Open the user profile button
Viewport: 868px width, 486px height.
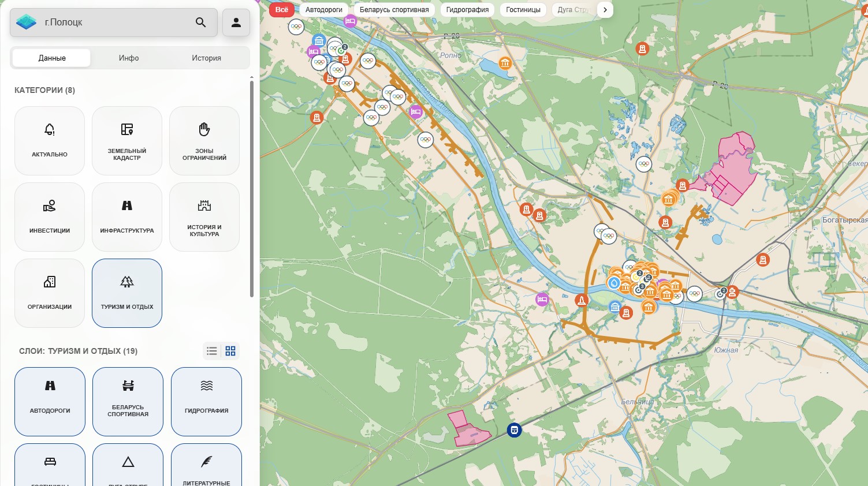[x=236, y=23]
